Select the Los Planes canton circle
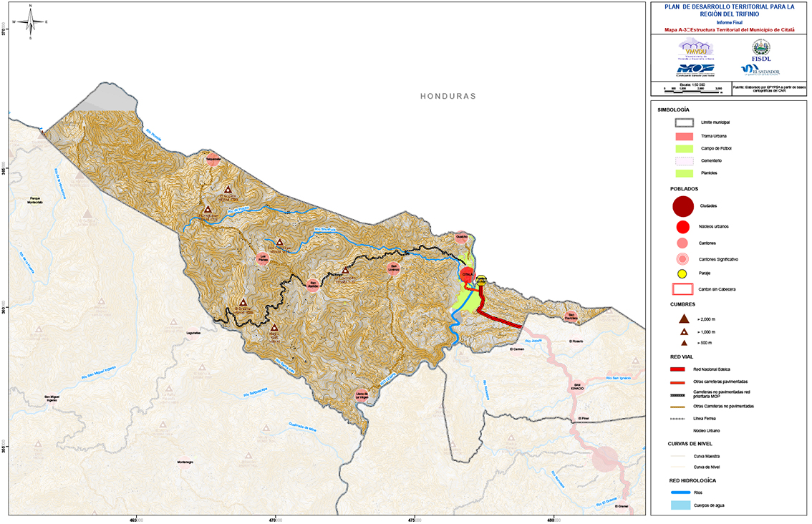Image resolution: width=812 pixels, height=524 pixels. point(263,258)
